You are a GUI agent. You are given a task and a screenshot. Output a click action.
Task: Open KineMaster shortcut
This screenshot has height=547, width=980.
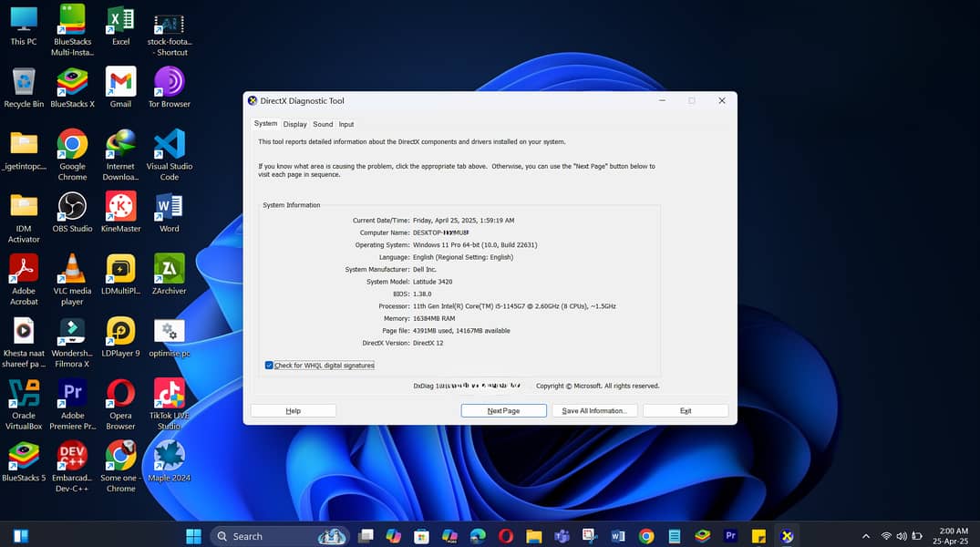point(120,212)
